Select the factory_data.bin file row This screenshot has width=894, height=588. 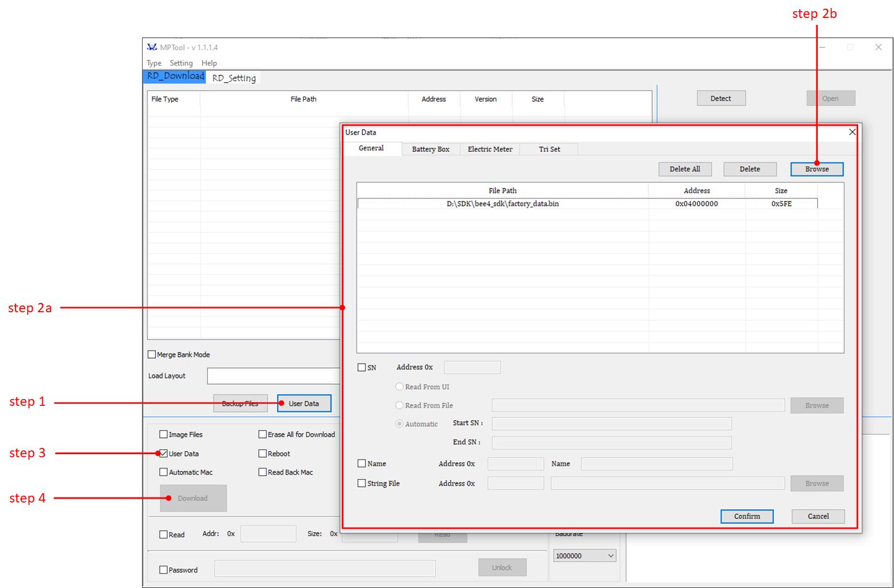pyautogui.click(x=502, y=204)
